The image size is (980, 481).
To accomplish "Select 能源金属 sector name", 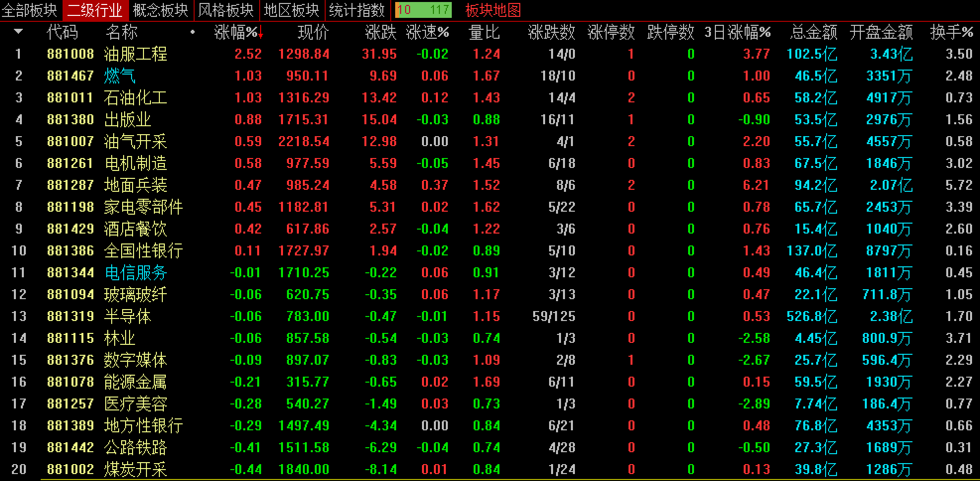I will [136, 382].
